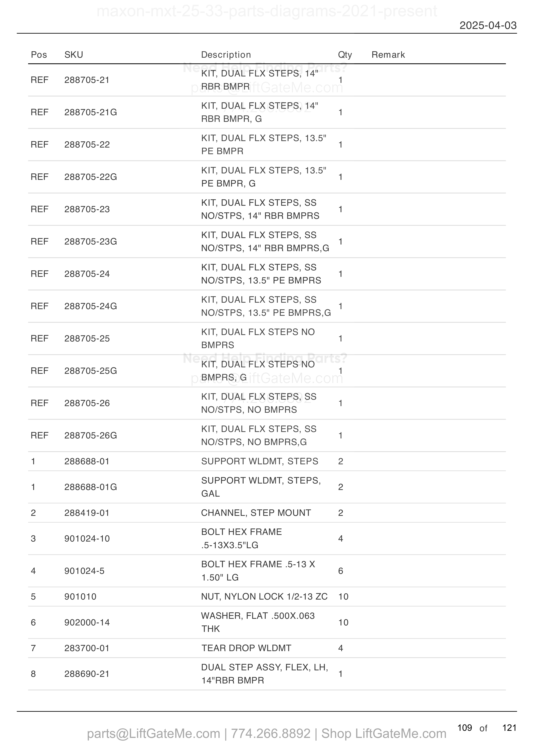
Task: Open parts@LiftGateMe.com email link in footer
Action: (154, 734)
